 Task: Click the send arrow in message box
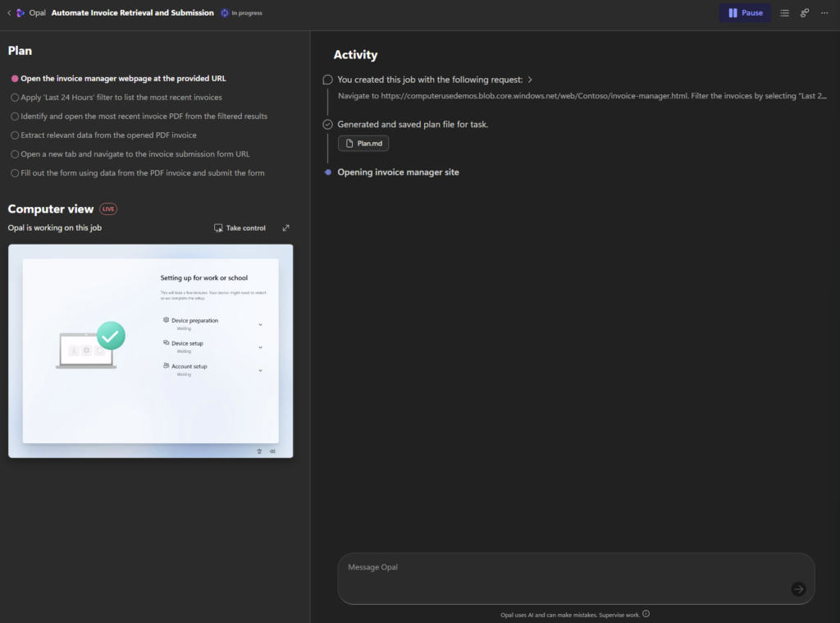[x=798, y=589]
